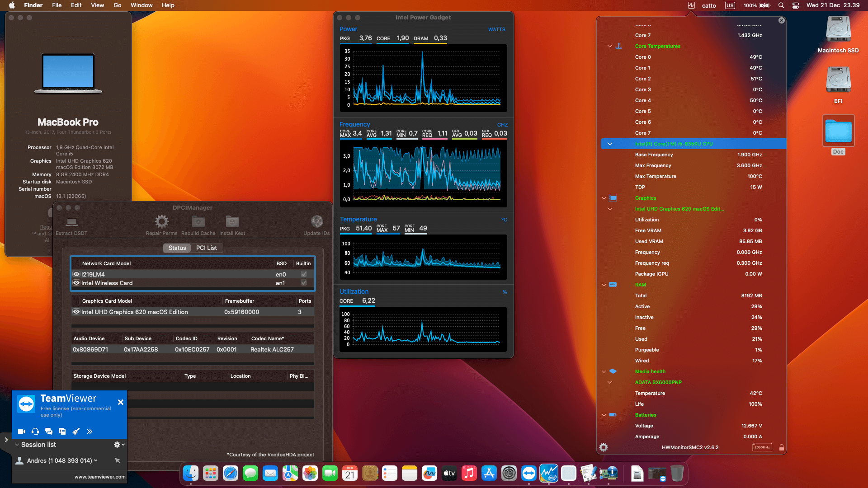The width and height of the screenshot is (868, 488).
Task: Open EFI drive on desktop
Action: (x=838, y=85)
